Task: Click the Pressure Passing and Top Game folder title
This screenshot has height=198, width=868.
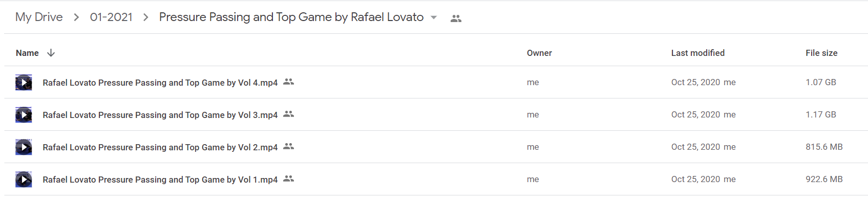Action: click(x=291, y=17)
